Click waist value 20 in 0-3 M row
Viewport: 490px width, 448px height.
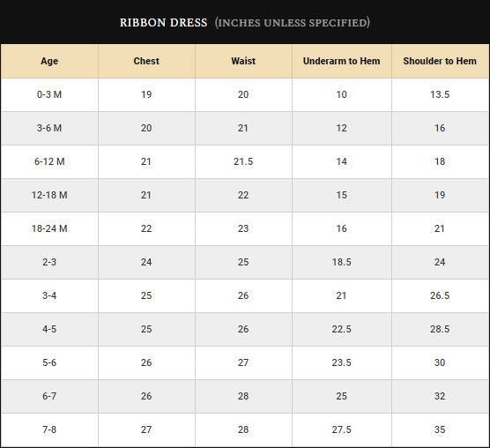(x=243, y=94)
